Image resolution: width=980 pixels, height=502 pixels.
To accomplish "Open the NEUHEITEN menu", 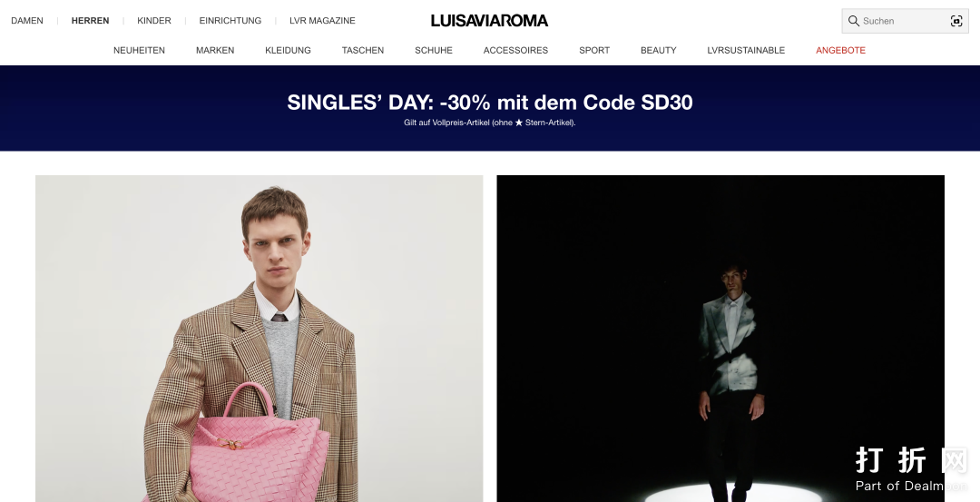I will [139, 50].
